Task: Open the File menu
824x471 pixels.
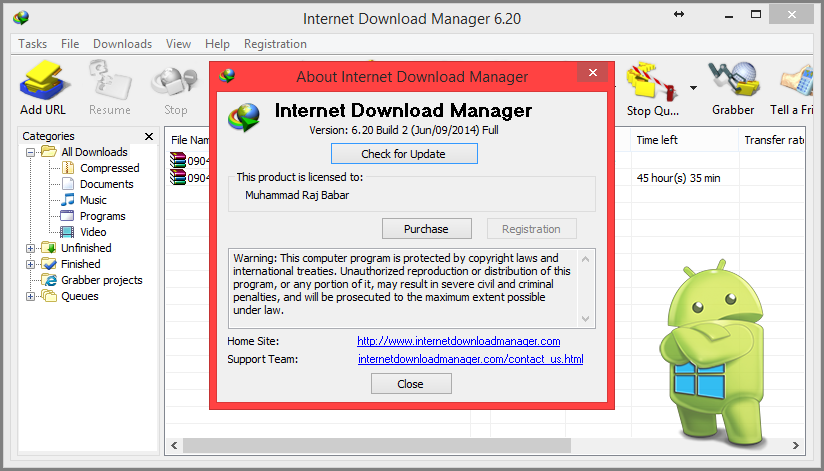Action: pyautogui.click(x=70, y=44)
